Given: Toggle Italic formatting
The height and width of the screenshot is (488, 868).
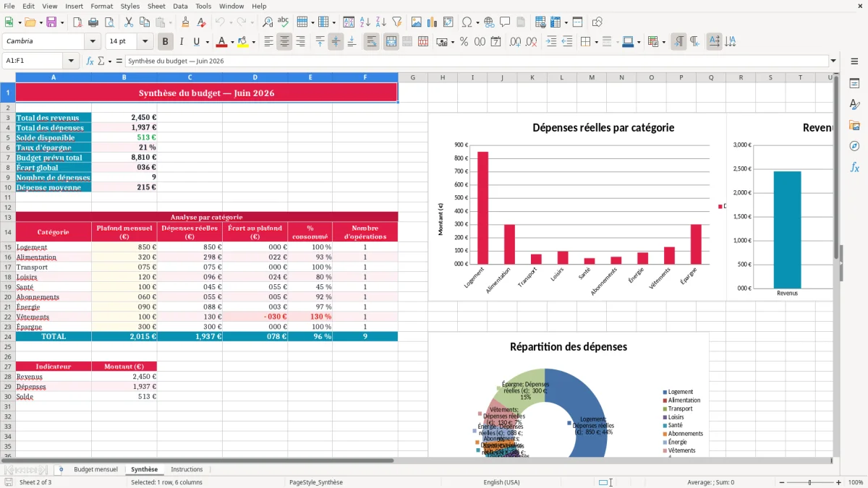Looking at the screenshot, I should pos(181,42).
